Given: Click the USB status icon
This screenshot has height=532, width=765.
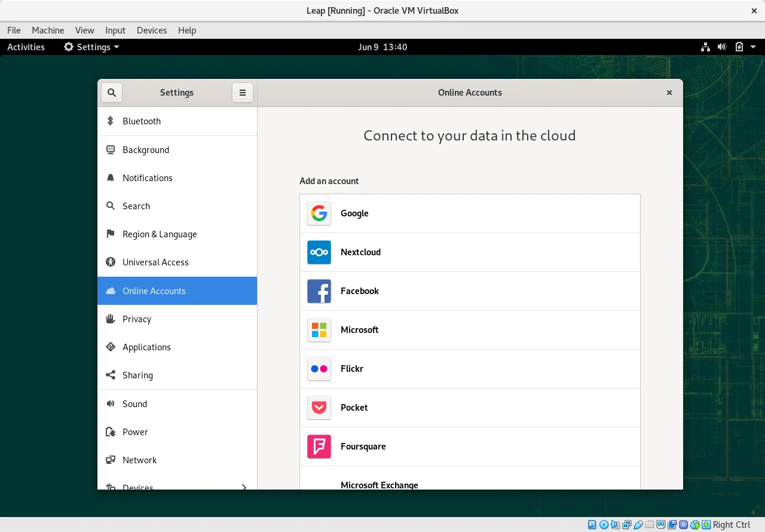Looking at the screenshot, I should point(638,524).
